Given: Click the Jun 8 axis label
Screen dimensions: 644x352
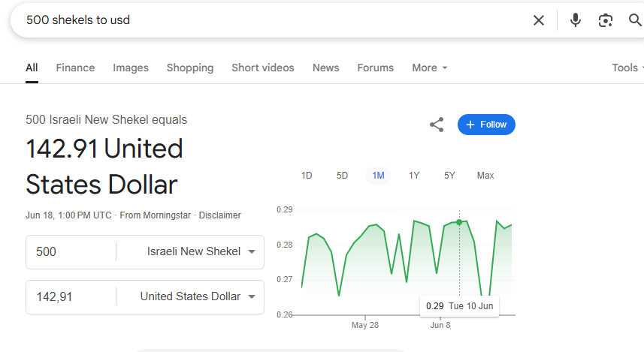Looking at the screenshot, I should 440,325.
